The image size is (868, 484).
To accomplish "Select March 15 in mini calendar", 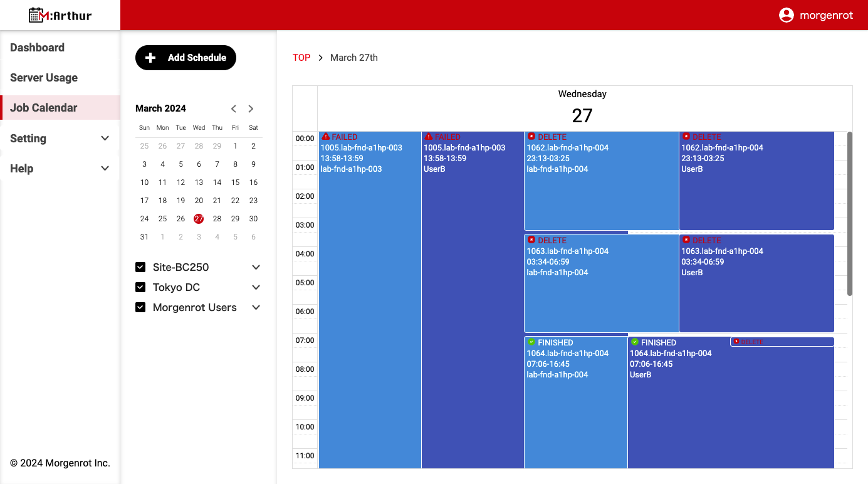I will tap(235, 182).
